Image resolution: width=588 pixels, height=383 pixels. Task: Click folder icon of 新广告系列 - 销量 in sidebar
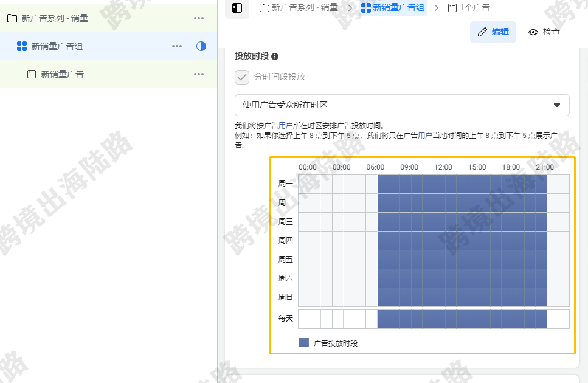pyautogui.click(x=12, y=18)
